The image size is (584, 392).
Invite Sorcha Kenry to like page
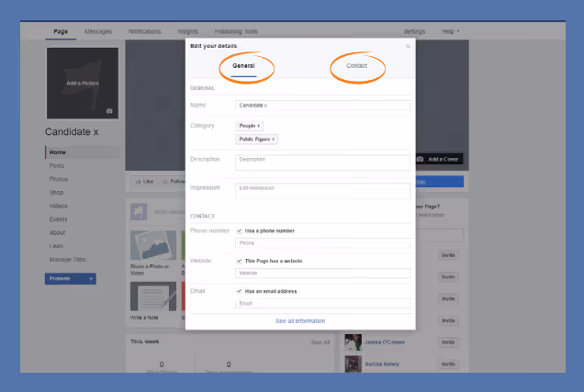click(x=448, y=364)
